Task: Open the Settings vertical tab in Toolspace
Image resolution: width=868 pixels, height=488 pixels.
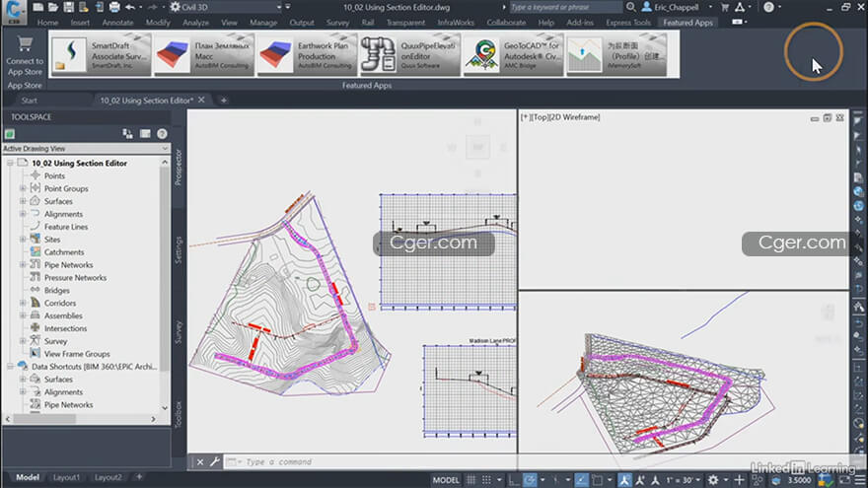Action: point(179,250)
